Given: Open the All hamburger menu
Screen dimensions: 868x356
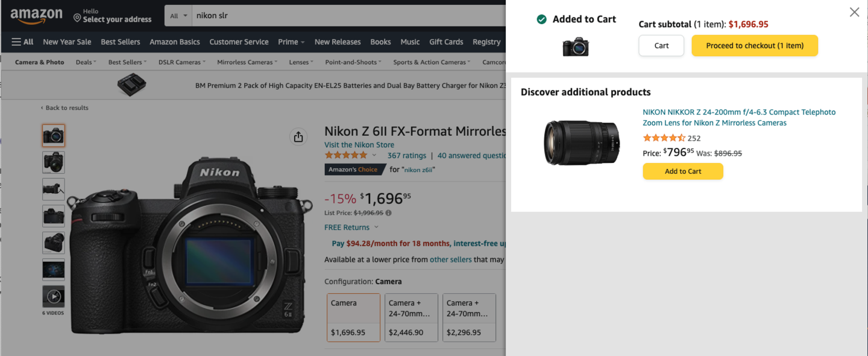Looking at the screenshot, I should click(22, 42).
